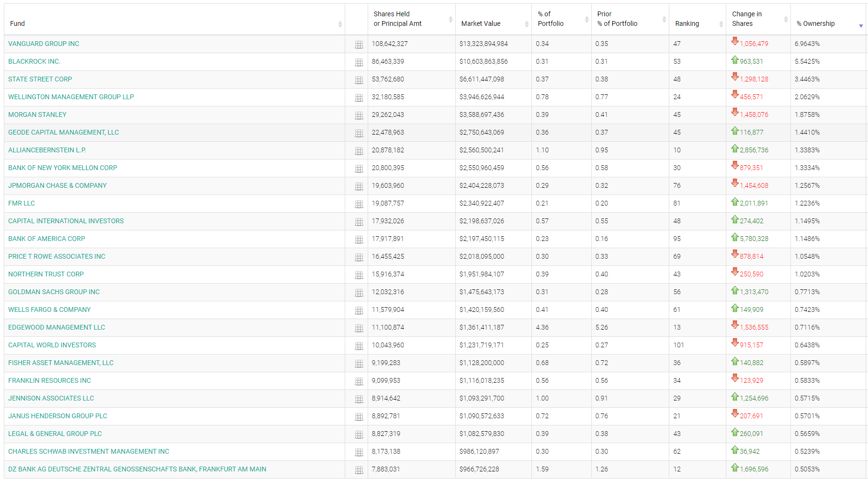Open grid icon in Price T Rowe row
This screenshot has height=481, width=868.
(359, 257)
